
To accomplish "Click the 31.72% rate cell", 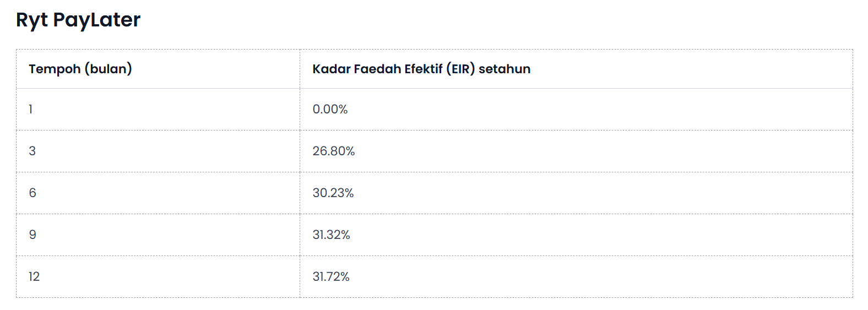I will (576, 276).
